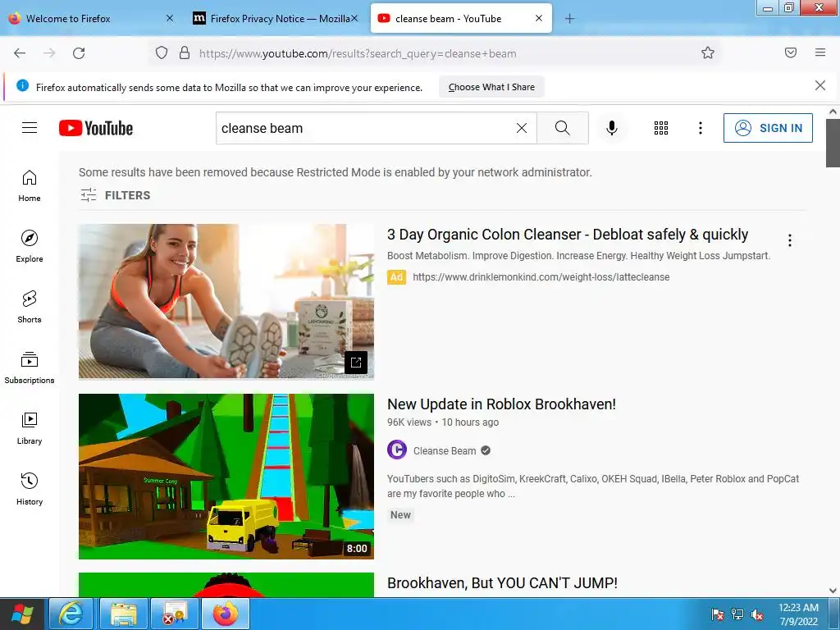Open the ad's three-dot options menu
Viewport: 840px width, 630px height.
tap(790, 240)
